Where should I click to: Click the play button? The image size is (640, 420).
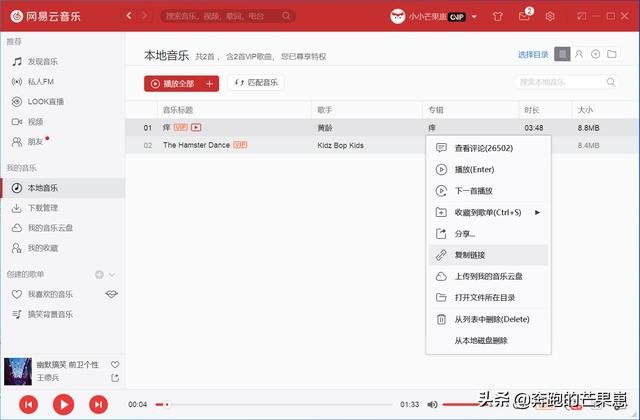tap(64, 404)
